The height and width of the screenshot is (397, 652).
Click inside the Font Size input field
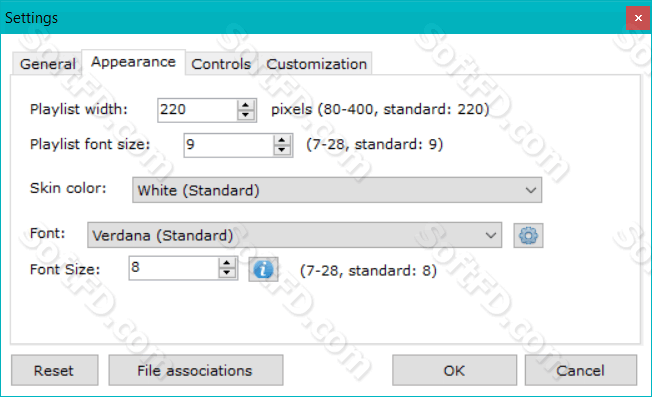174,268
